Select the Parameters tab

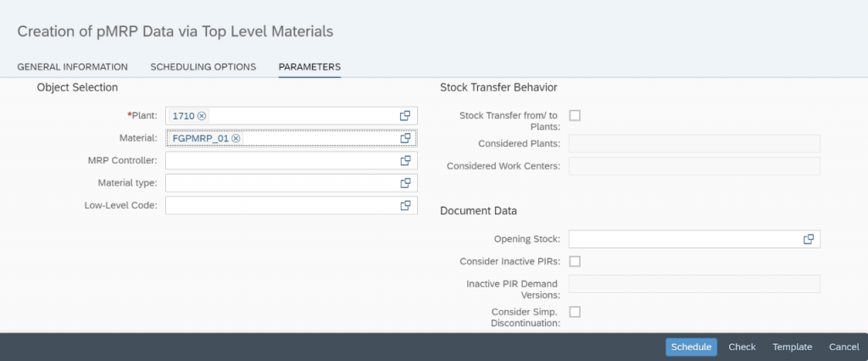pos(309,67)
